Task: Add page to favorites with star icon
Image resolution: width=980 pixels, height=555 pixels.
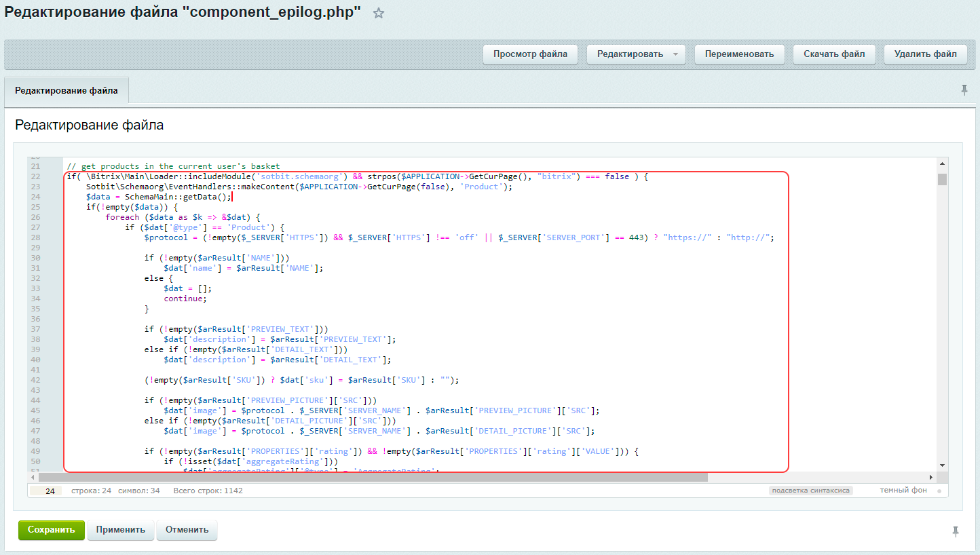Action: tap(379, 14)
